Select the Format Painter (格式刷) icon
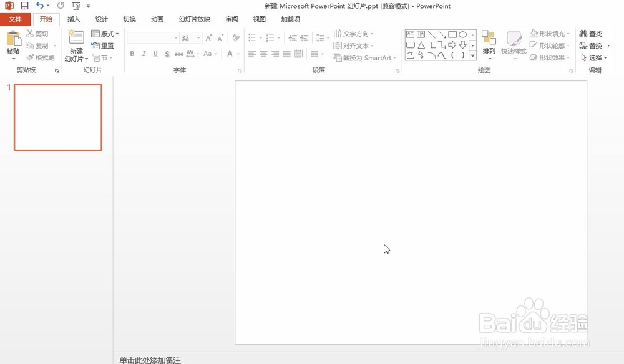 30,57
